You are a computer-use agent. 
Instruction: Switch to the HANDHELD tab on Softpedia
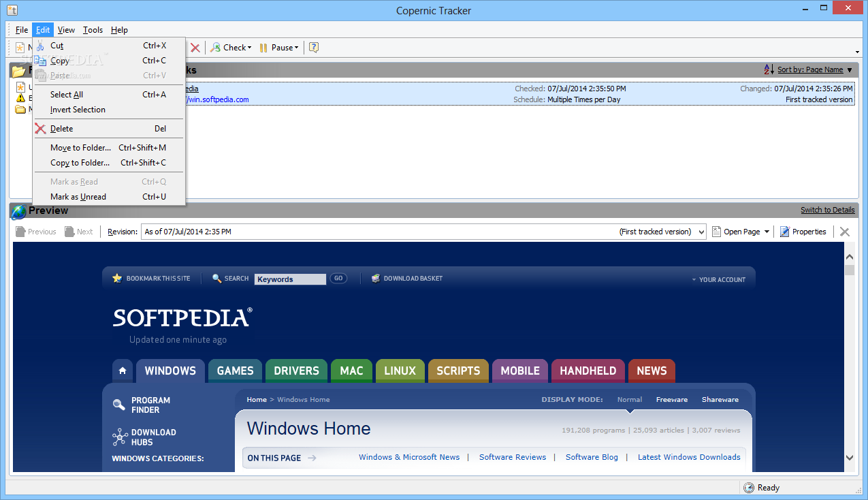588,371
